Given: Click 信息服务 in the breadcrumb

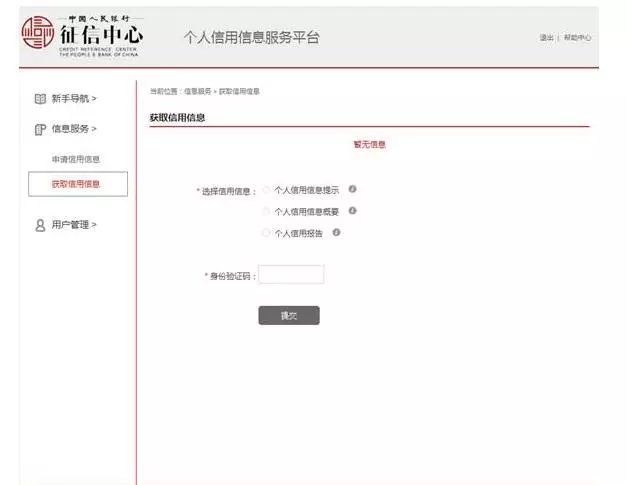Looking at the screenshot, I should pos(198,92).
